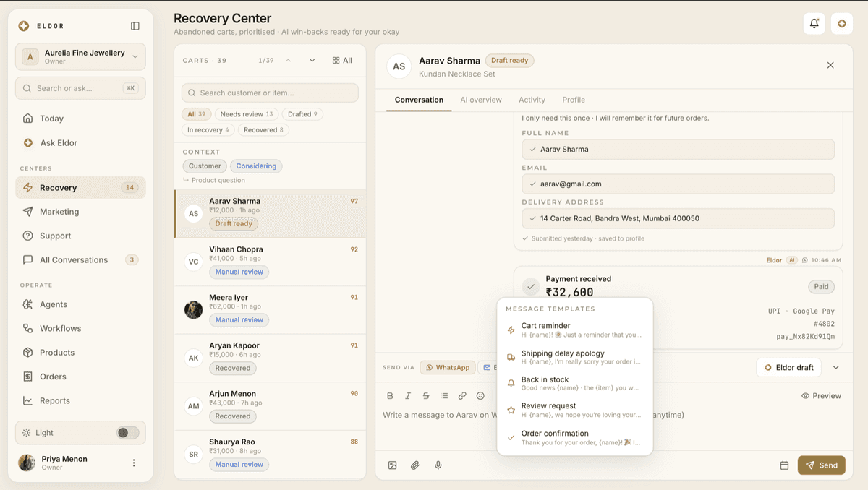
Task: Open Orders page
Action: pyautogui.click(x=80, y=377)
